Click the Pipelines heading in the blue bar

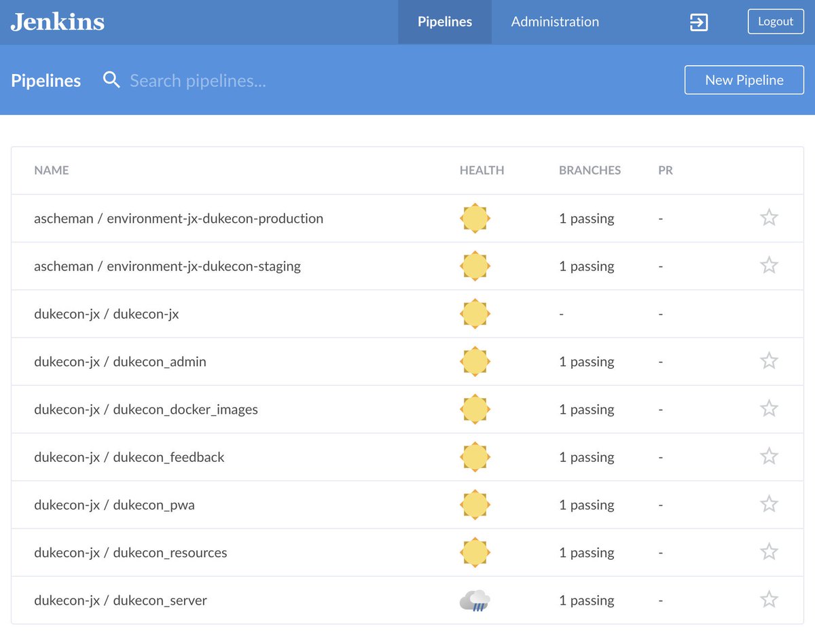(46, 81)
